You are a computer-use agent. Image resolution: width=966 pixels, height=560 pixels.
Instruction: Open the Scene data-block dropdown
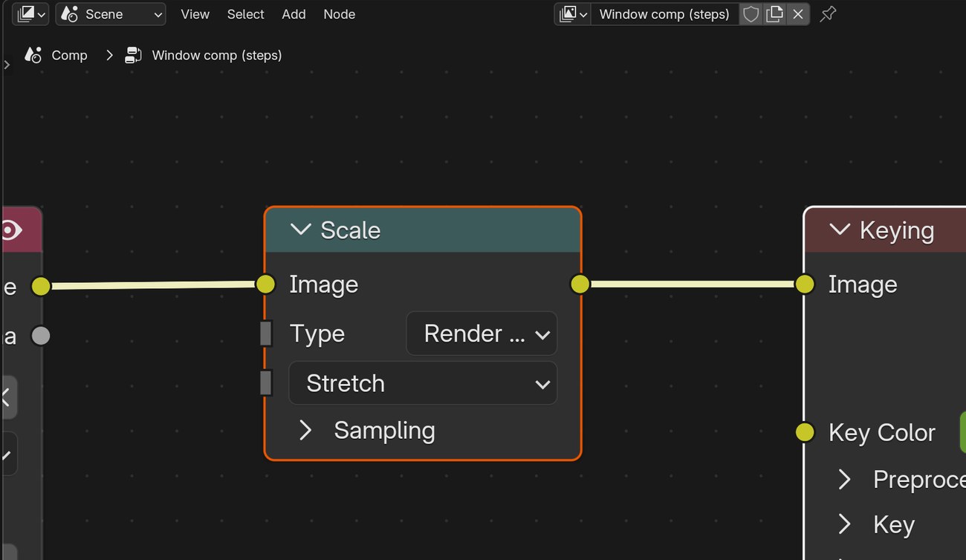point(111,14)
